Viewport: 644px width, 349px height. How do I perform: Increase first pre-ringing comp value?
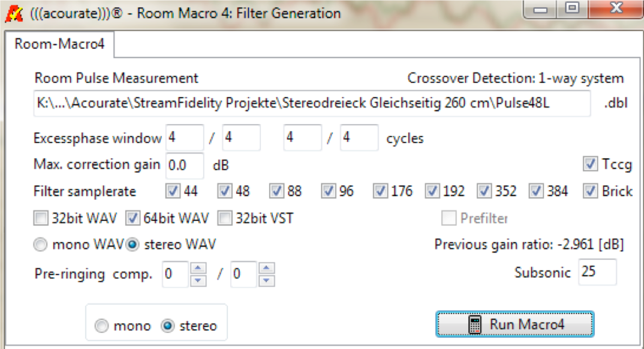tap(197, 268)
